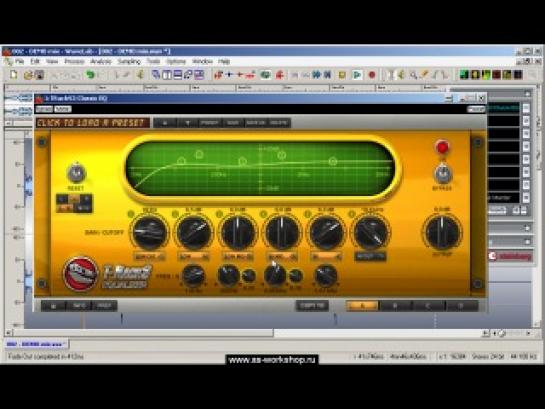This screenshot has height=409, width=545.
Task: Select comparison slot B
Action: tap(395, 306)
